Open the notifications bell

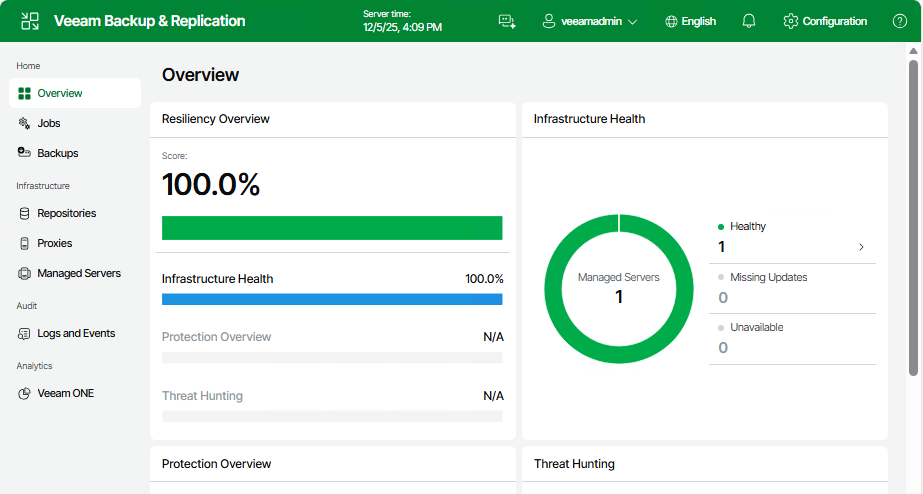749,21
